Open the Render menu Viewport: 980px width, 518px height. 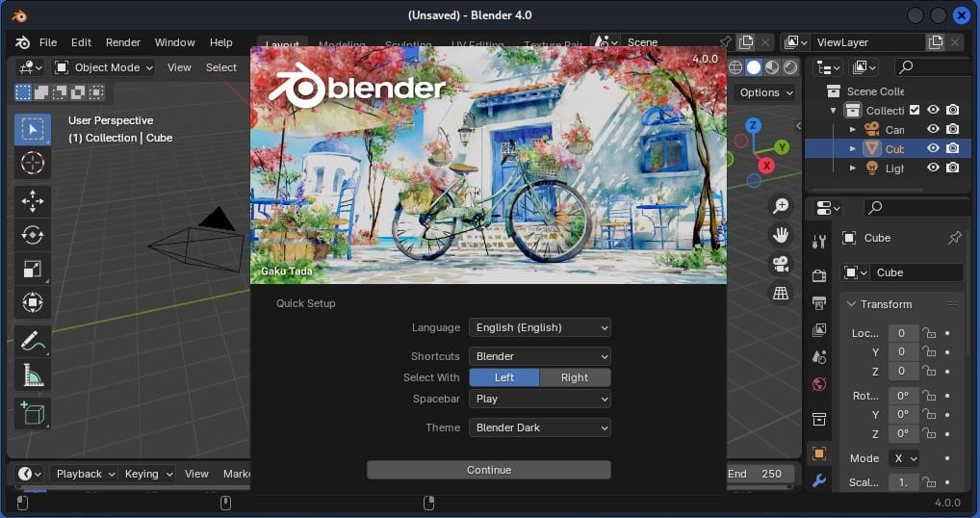click(x=123, y=42)
